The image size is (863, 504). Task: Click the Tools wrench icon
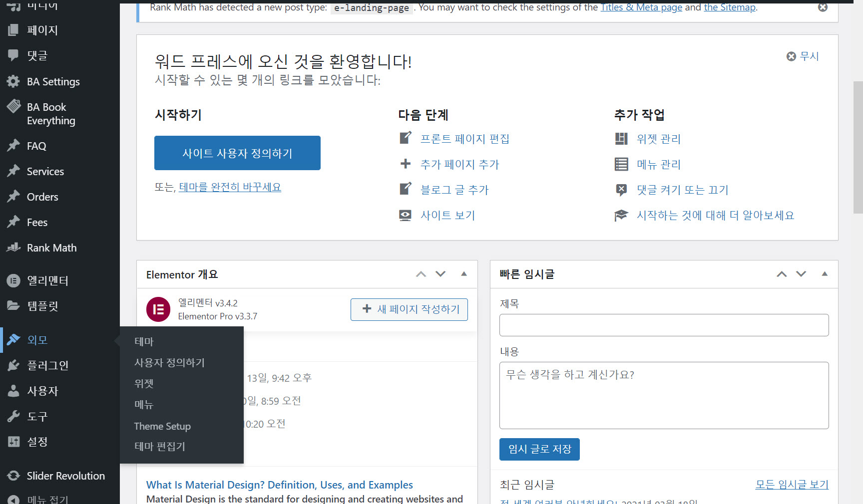[13, 416]
